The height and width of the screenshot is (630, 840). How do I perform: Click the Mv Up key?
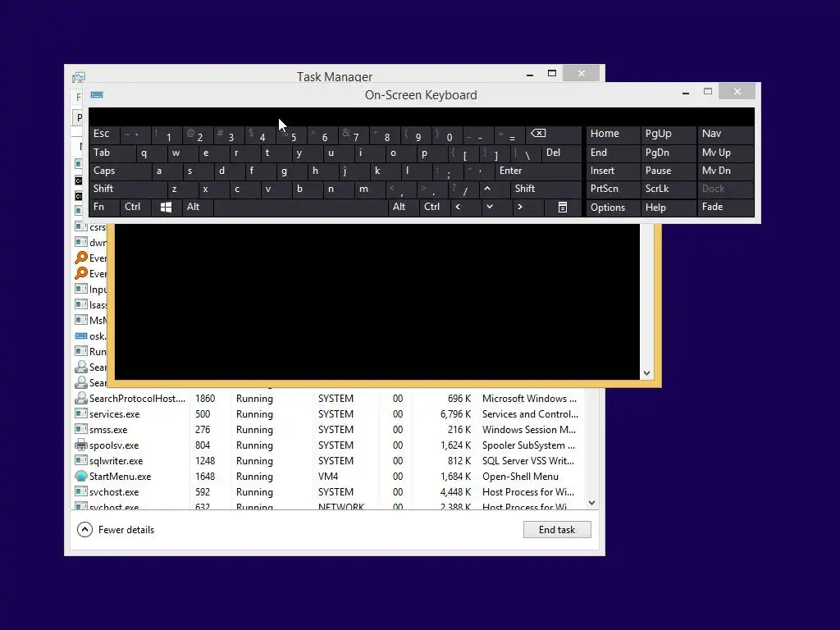726,153
